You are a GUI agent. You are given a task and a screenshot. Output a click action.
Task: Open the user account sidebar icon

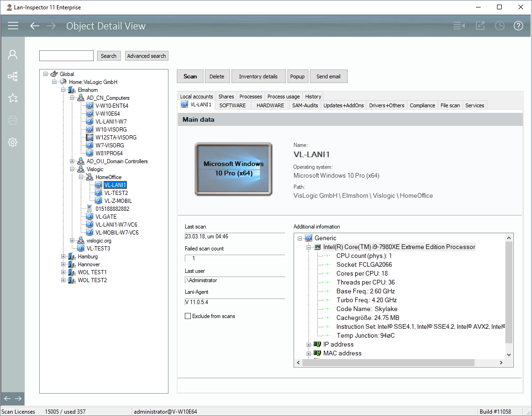pos(13,55)
